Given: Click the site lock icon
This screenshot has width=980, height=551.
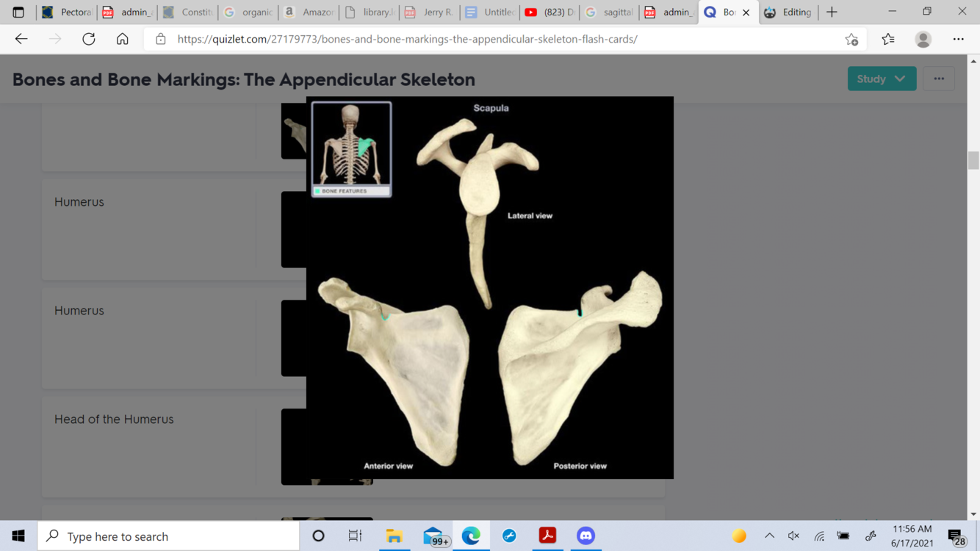Looking at the screenshot, I should tap(161, 39).
